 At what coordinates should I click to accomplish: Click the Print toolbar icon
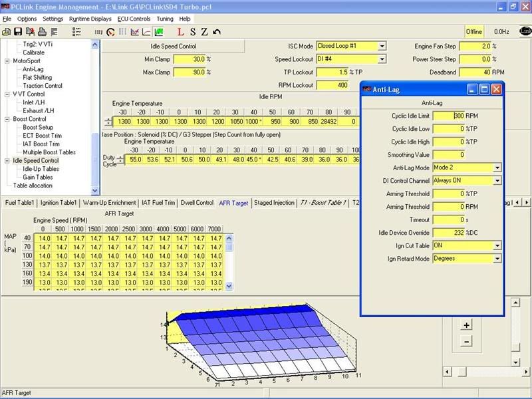[41, 32]
